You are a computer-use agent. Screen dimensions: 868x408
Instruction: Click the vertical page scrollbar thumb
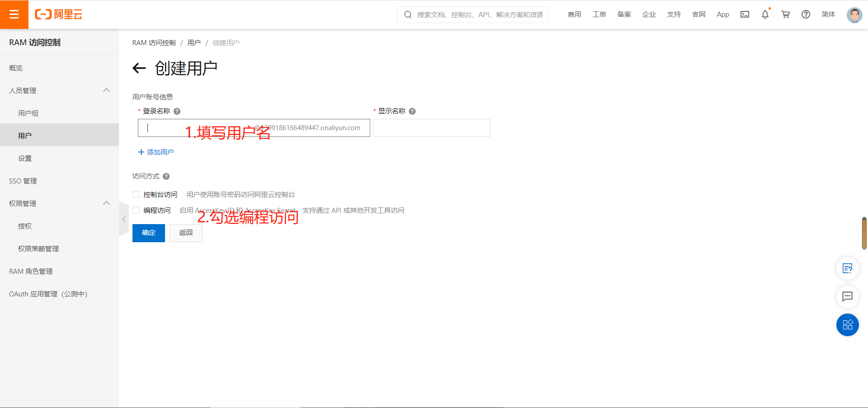864,233
